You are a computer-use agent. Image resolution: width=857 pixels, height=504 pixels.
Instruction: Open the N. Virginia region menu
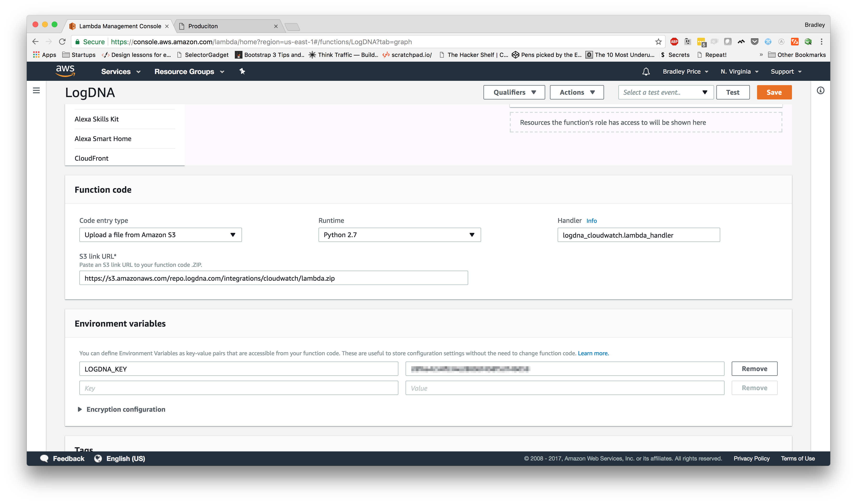(x=739, y=71)
